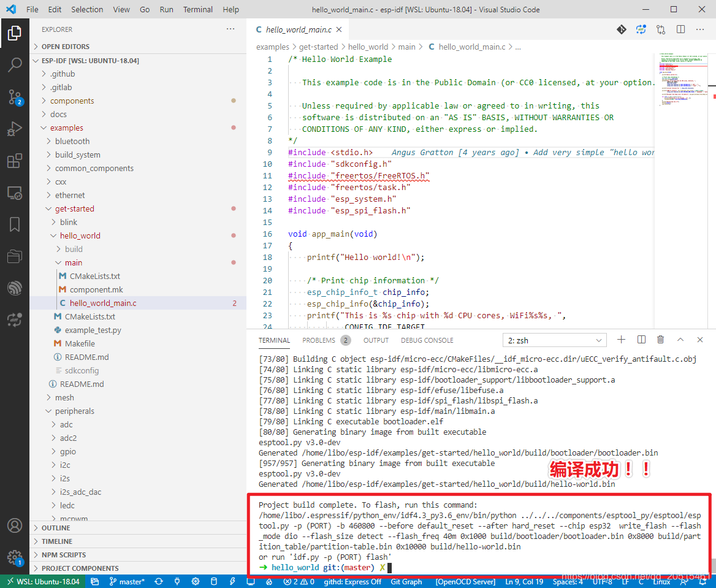The image size is (716, 588).
Task: Open Remote Explorer in activity bar
Action: coord(15,193)
